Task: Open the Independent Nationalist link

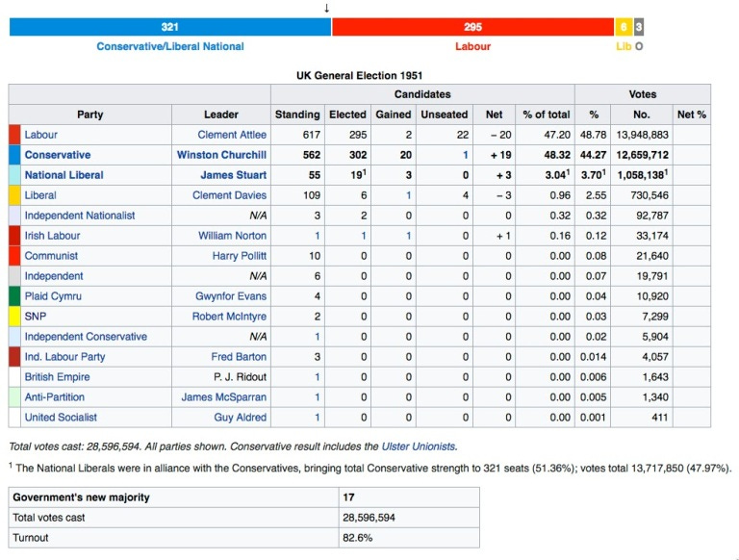Action: click(80, 216)
